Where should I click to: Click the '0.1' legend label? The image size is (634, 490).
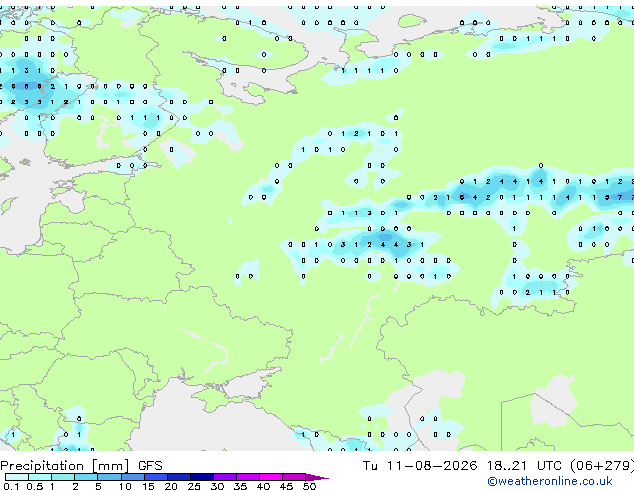click(11, 486)
